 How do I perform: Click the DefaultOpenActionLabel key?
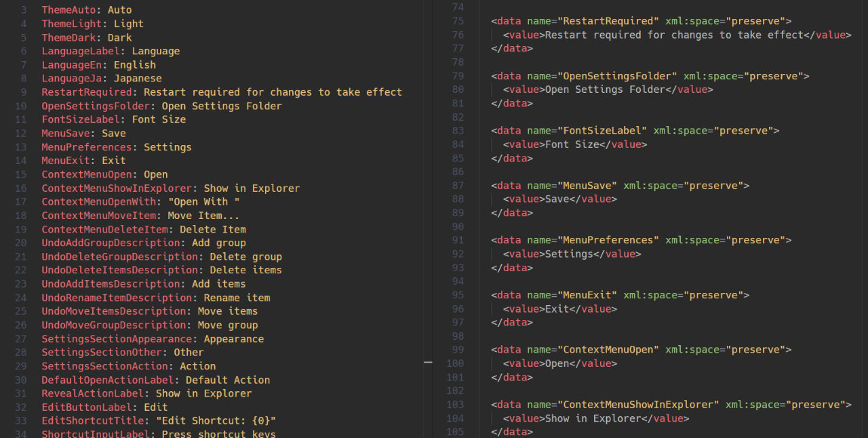point(108,380)
